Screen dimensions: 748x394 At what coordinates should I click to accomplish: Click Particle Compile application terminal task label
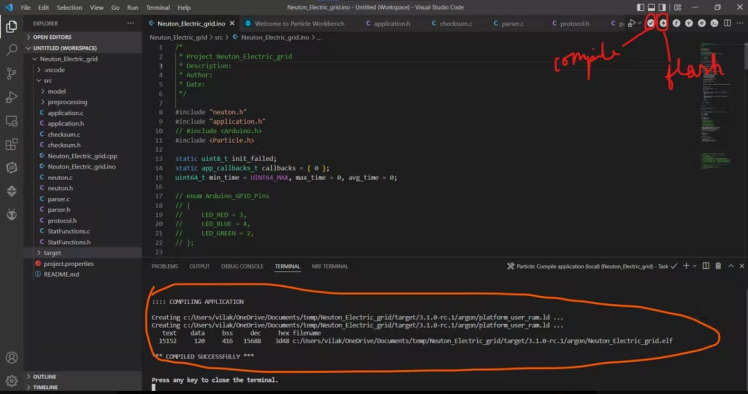(x=592, y=266)
